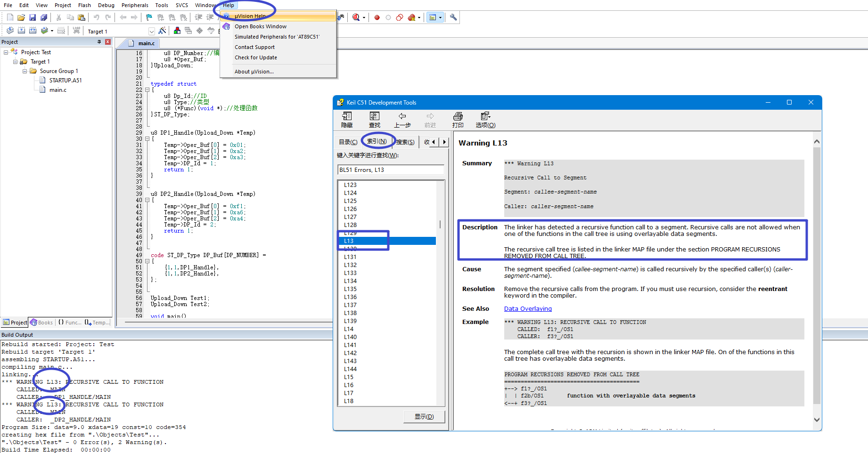
Task: Open the Peripherals menu
Action: pos(135,5)
